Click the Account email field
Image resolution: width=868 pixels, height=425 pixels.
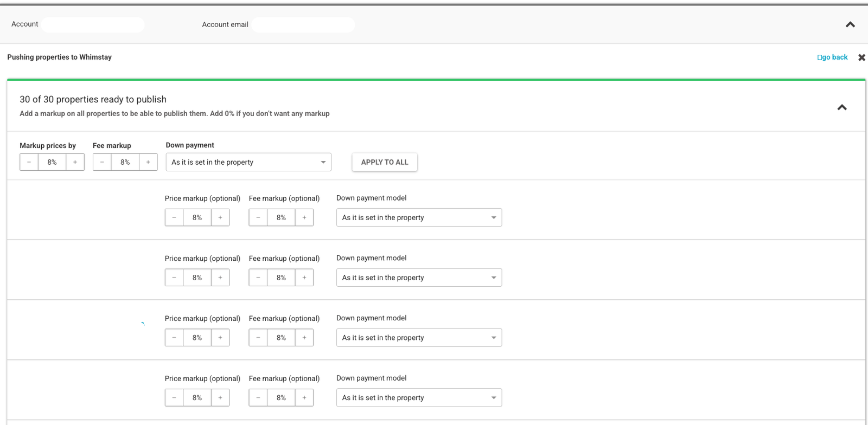[303, 25]
